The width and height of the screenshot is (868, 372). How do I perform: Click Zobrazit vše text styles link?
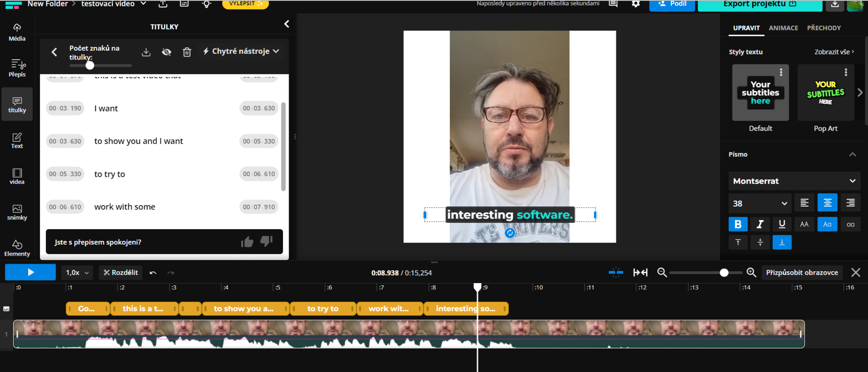[x=834, y=52]
